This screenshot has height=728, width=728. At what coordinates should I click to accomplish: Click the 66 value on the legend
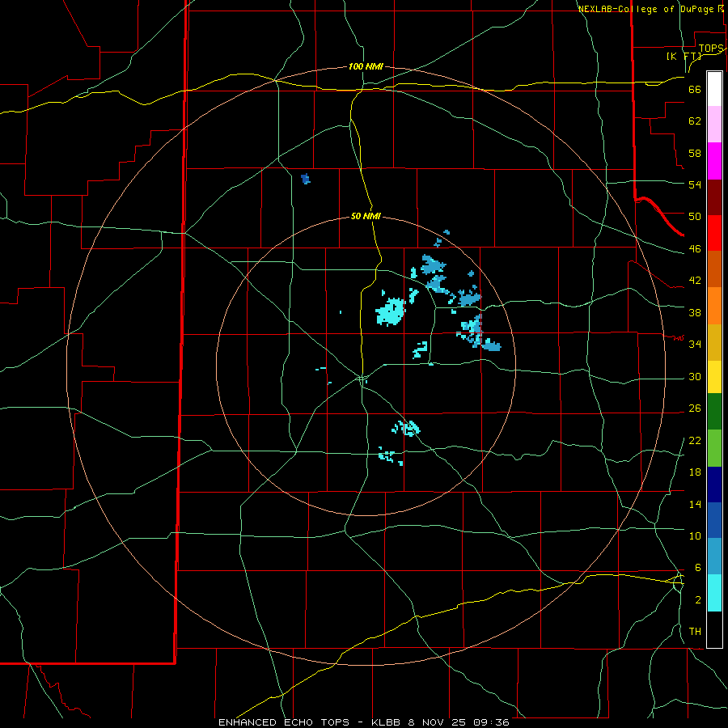695,90
